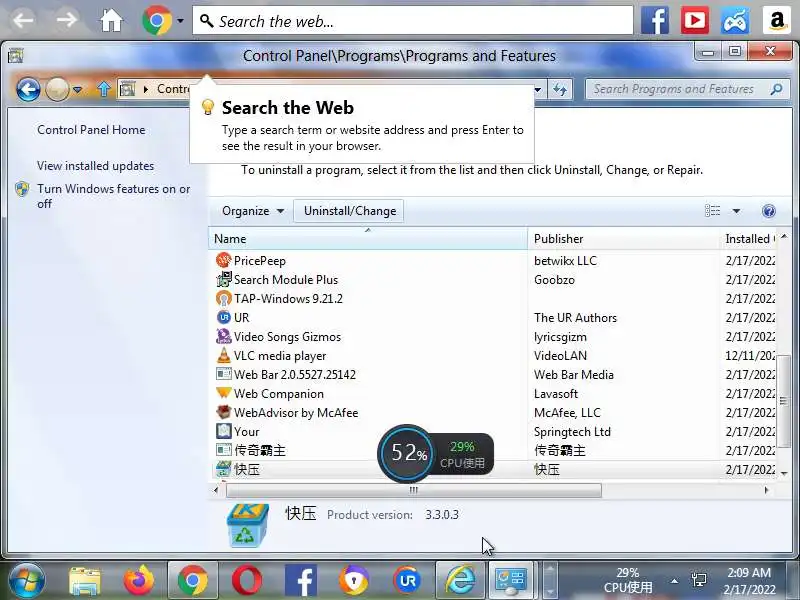The height and width of the screenshot is (600, 800).
Task: Launch Opera from the taskbar
Action: pos(247,581)
